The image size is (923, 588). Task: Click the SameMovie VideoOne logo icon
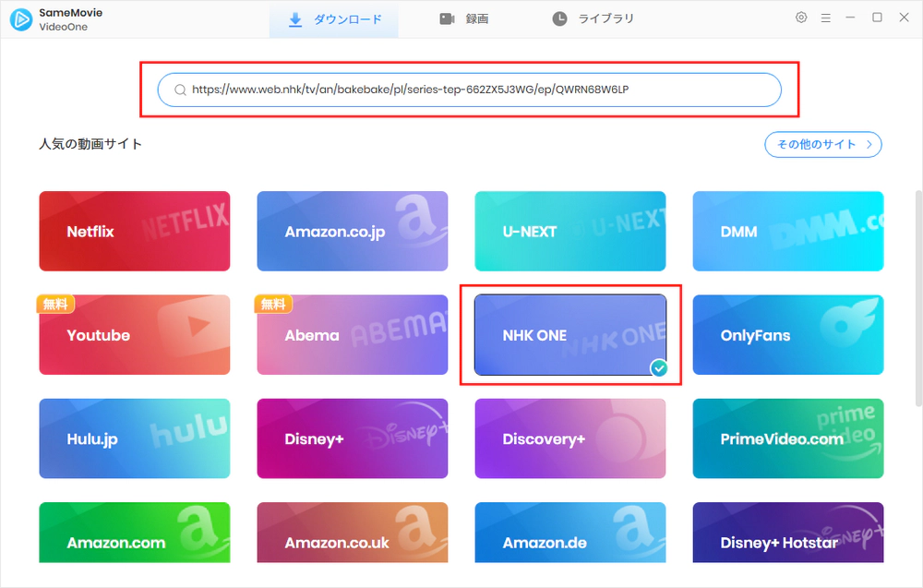point(20,19)
